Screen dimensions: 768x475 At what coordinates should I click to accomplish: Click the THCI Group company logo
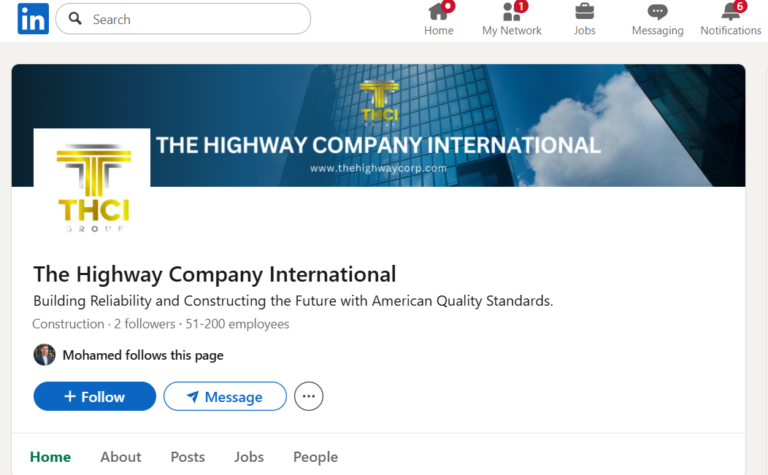(x=92, y=186)
